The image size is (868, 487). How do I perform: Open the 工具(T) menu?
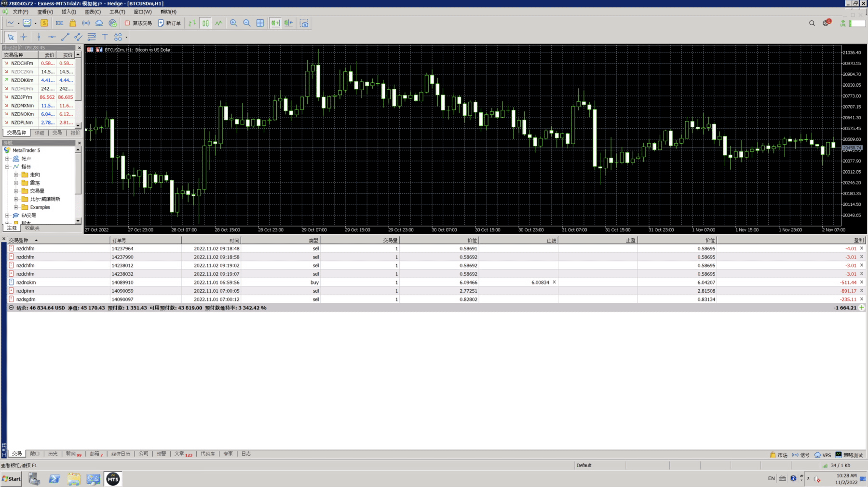[x=117, y=12]
